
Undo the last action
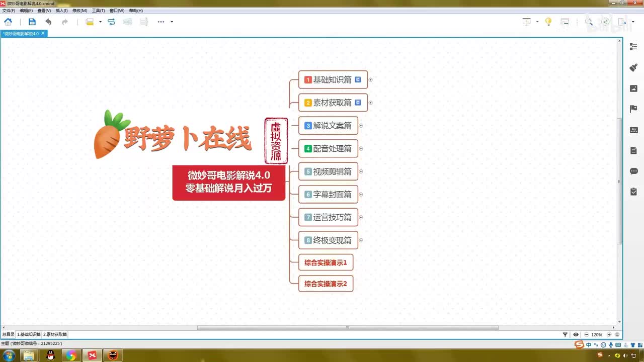point(48,22)
